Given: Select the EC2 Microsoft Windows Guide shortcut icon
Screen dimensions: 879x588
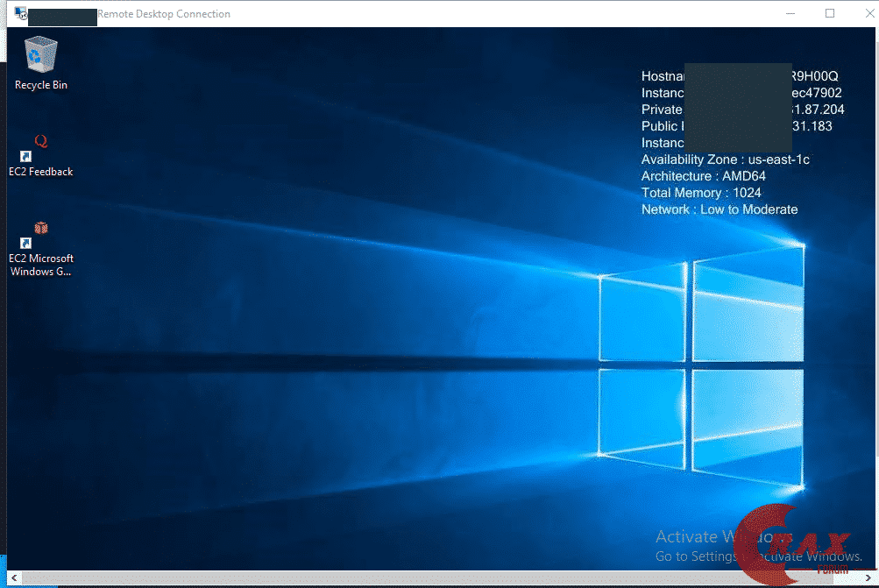Looking at the screenshot, I should click(40, 231).
